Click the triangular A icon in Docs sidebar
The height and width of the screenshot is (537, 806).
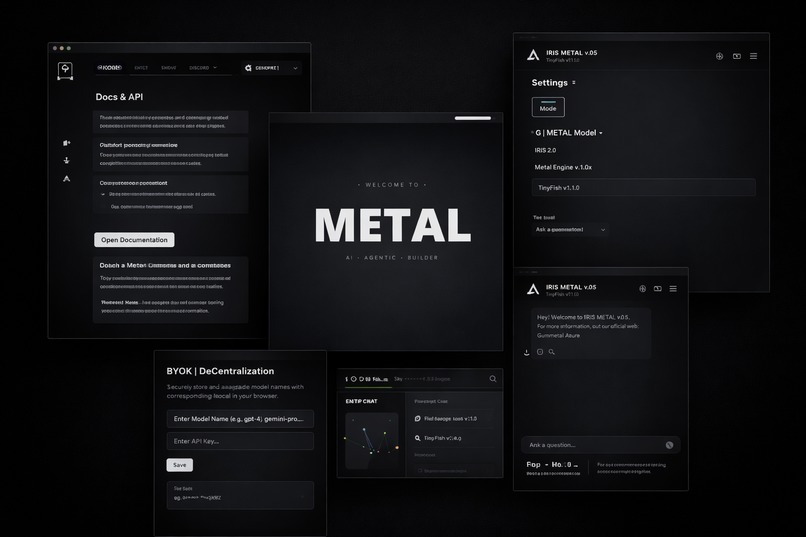(x=66, y=178)
